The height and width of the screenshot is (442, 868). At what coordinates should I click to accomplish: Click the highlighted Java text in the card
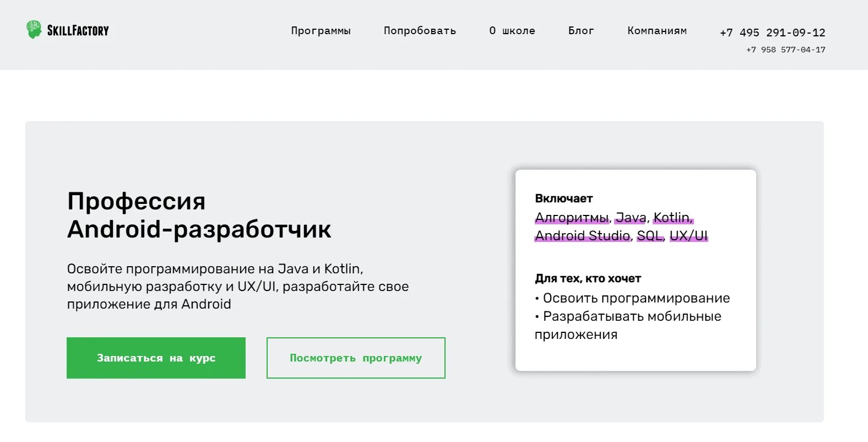point(631,218)
